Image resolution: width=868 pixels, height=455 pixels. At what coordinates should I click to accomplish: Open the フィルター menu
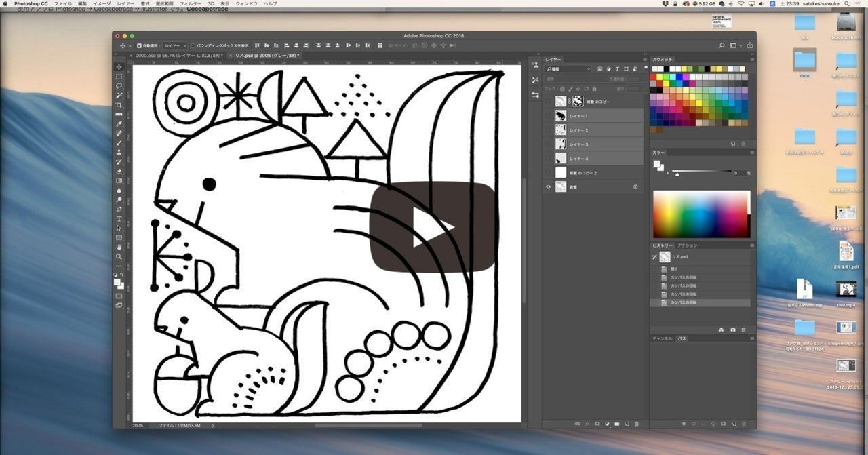click(191, 3)
